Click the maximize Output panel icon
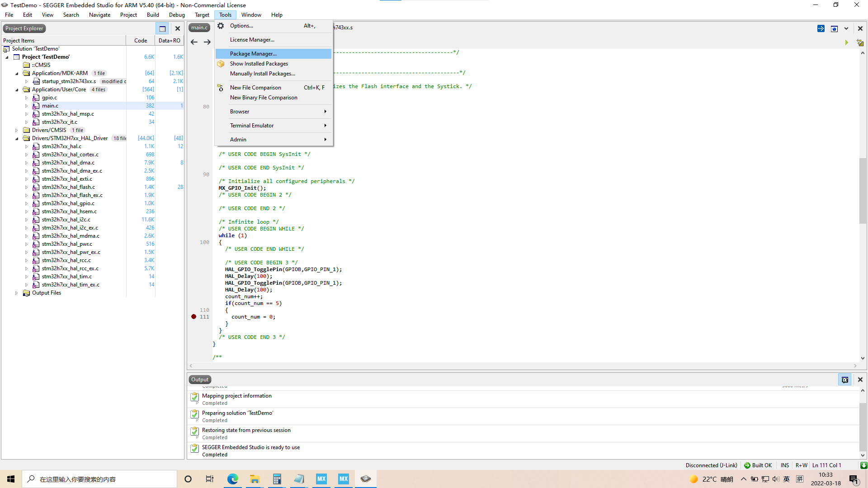 point(845,379)
